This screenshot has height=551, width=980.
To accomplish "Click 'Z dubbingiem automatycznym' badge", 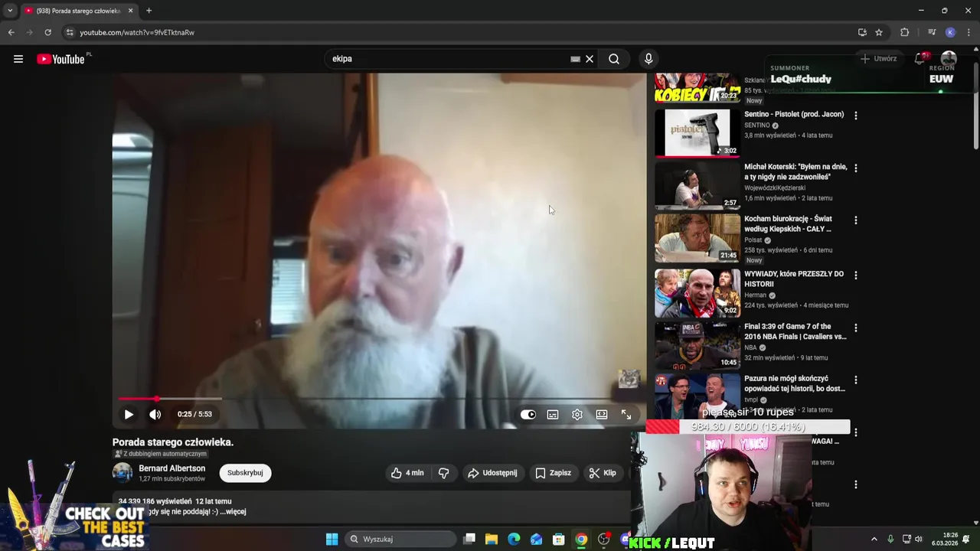I will pos(161,454).
